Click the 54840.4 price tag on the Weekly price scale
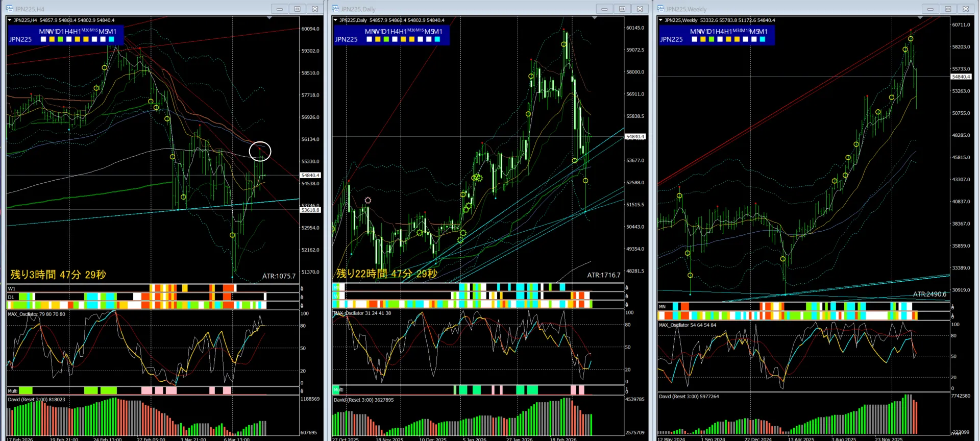This screenshot has width=980, height=441. 961,77
